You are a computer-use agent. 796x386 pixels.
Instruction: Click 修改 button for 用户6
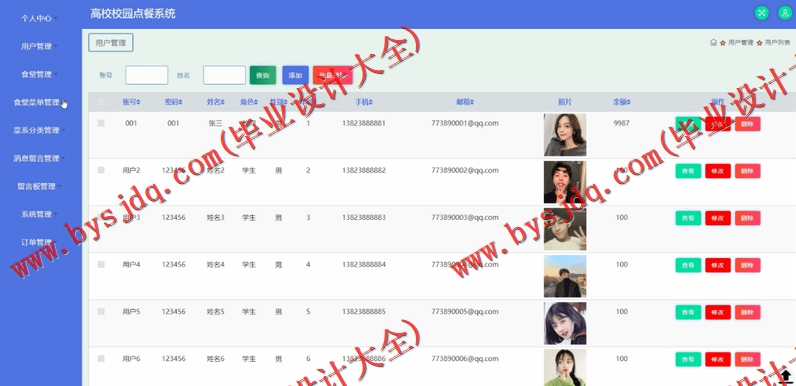tap(718, 359)
